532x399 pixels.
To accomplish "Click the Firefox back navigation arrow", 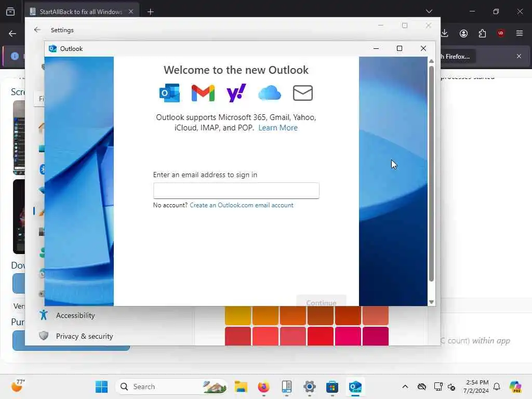I will point(12,34).
